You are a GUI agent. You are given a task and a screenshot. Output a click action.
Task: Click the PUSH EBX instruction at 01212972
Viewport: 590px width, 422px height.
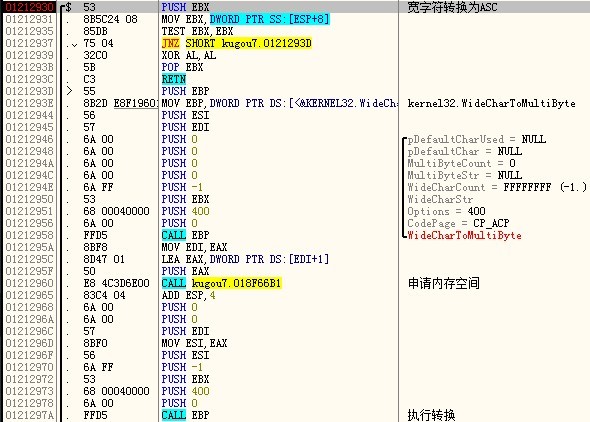[186, 379]
